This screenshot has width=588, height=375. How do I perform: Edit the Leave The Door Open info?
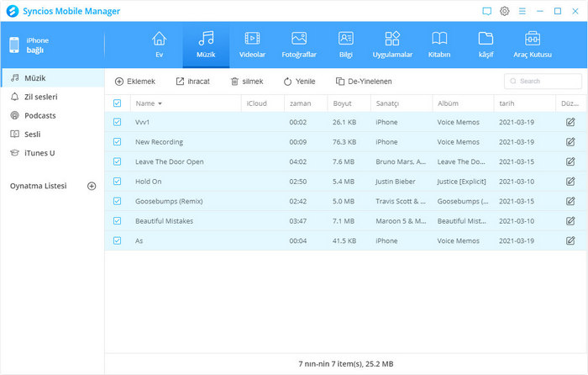[570, 161]
